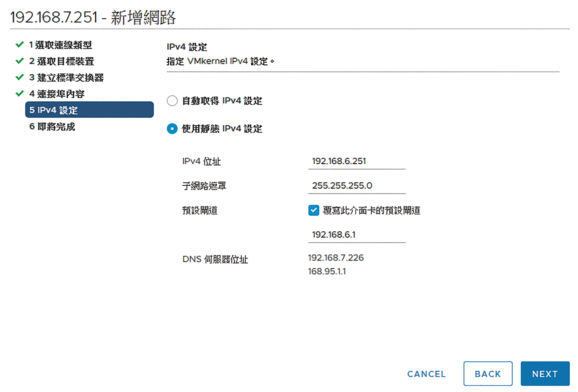Click the BACK button
The width and height of the screenshot is (578, 392).
pyautogui.click(x=488, y=374)
